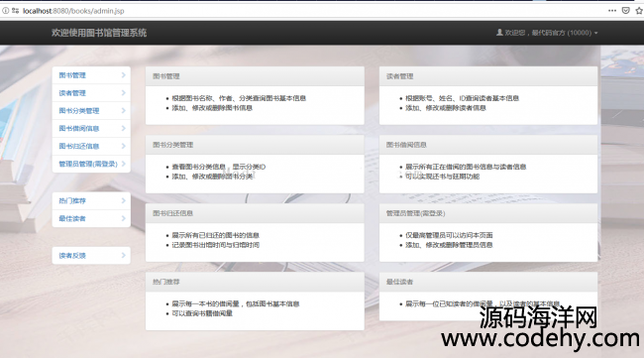Open the welcome user (10000) dropdown
The height and width of the screenshot is (358, 644).
click(547, 33)
